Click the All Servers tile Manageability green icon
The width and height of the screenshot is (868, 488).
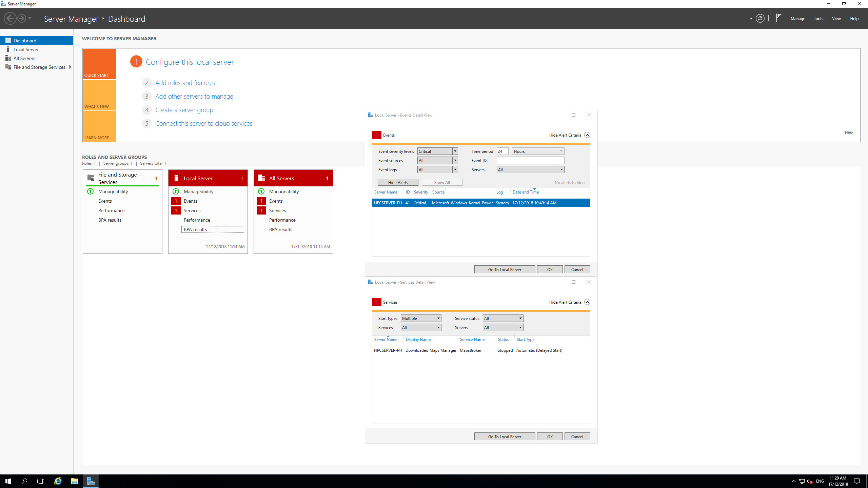click(261, 191)
